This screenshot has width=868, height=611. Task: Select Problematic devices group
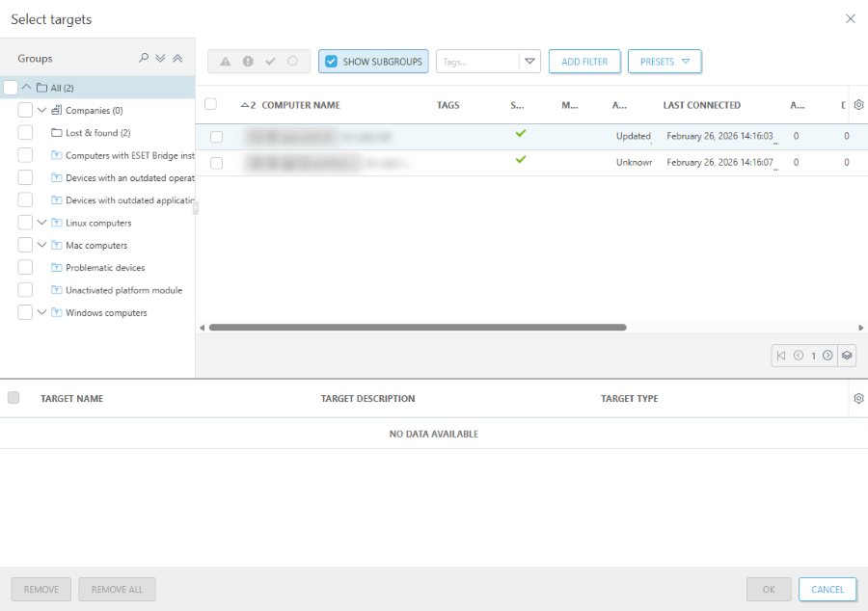coord(105,268)
